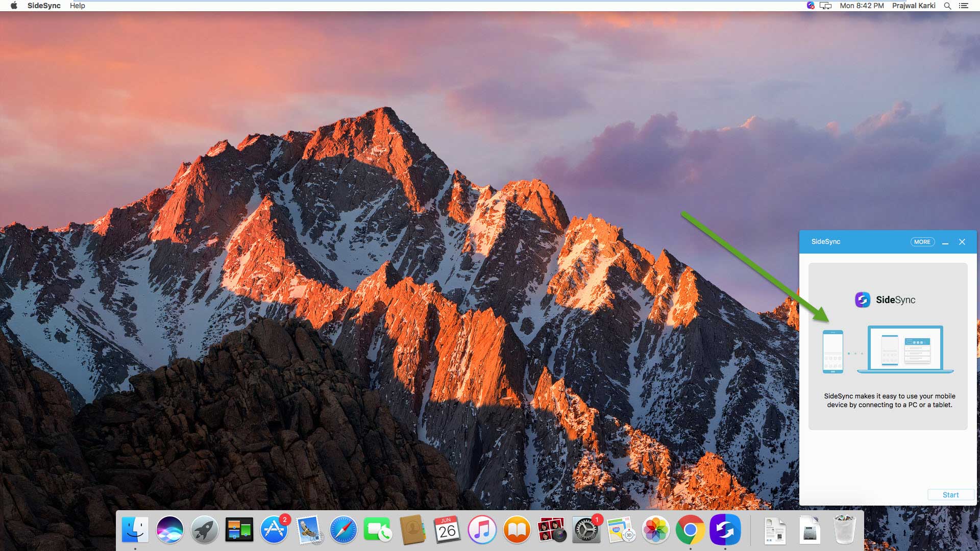
Task: Open Photo Booth from the Dock
Action: (x=551, y=530)
